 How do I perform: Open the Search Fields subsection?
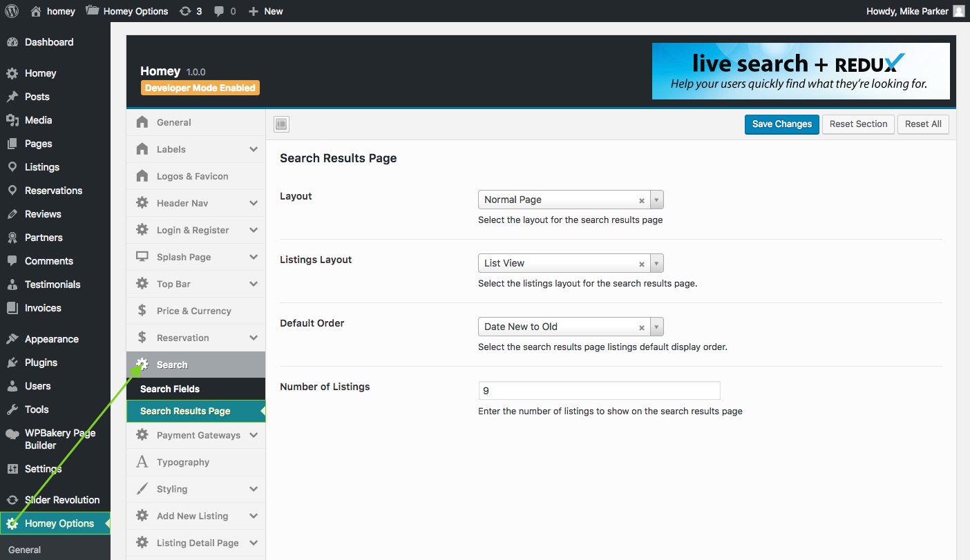click(196, 389)
